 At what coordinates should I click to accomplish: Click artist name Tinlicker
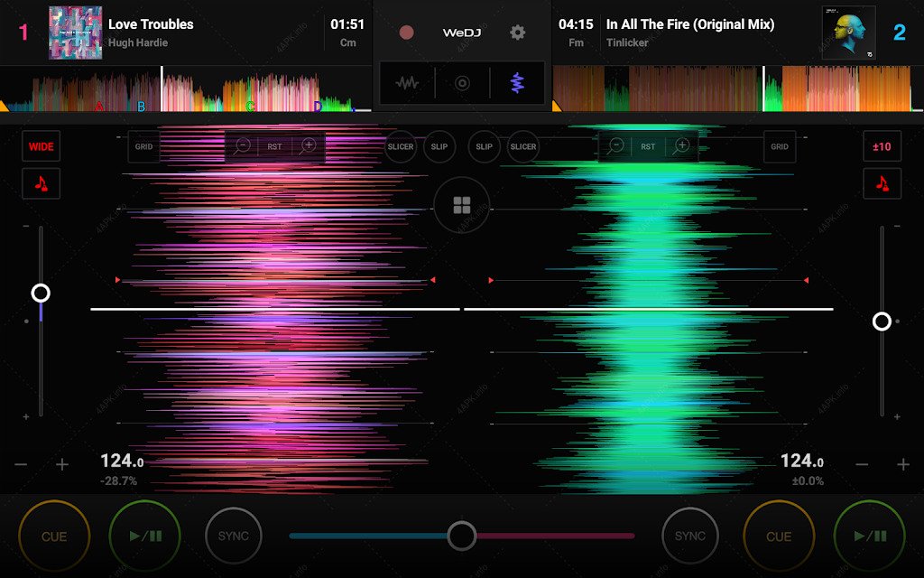click(627, 42)
